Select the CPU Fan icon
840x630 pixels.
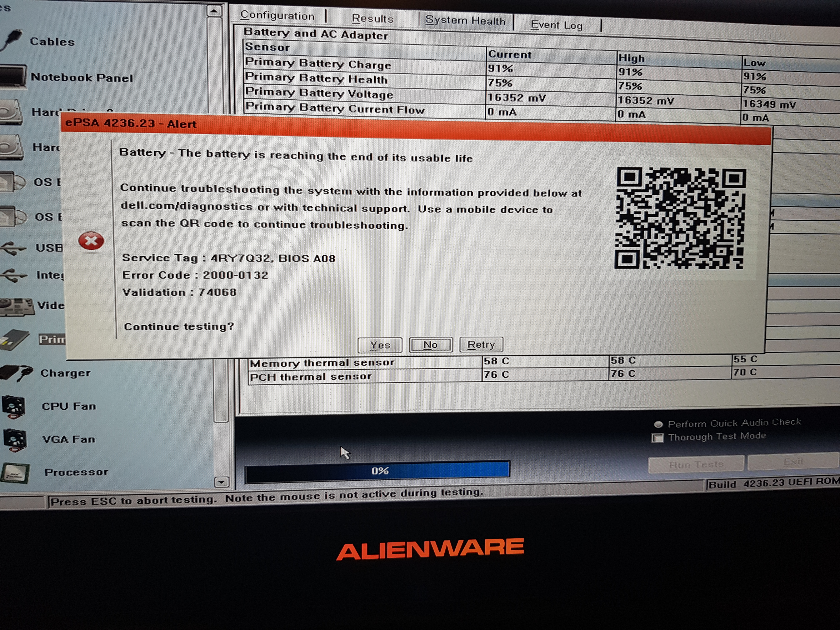(14, 407)
